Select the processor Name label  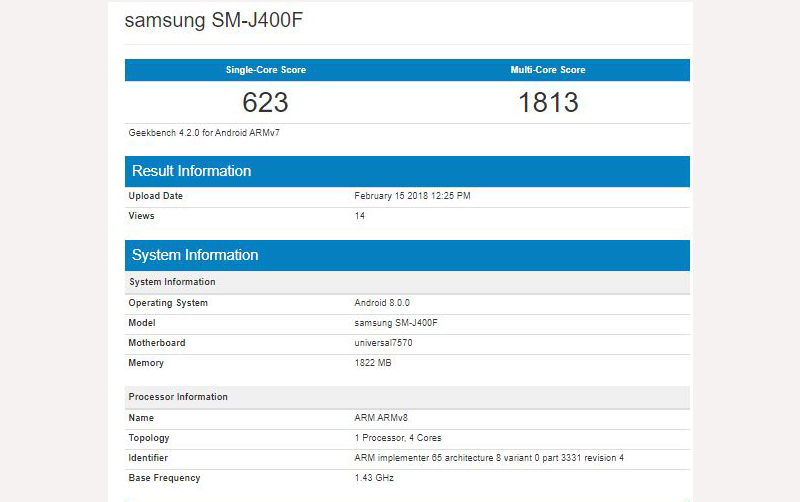[x=141, y=418]
